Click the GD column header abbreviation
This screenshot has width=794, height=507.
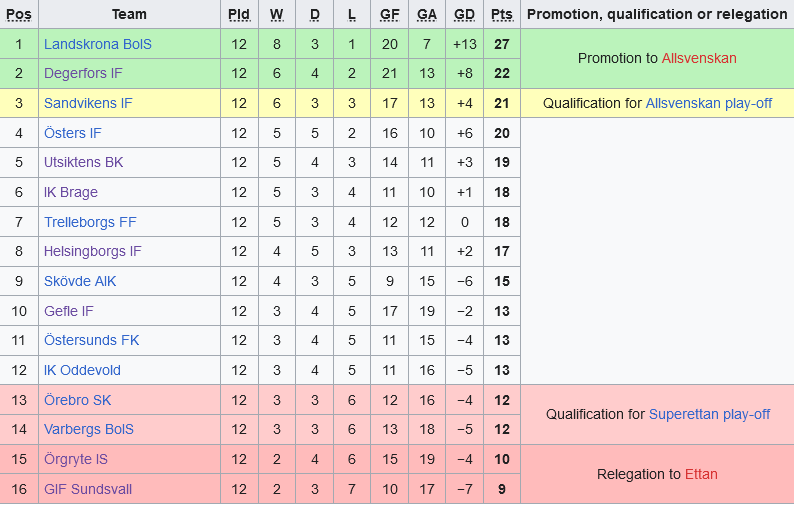pos(464,14)
